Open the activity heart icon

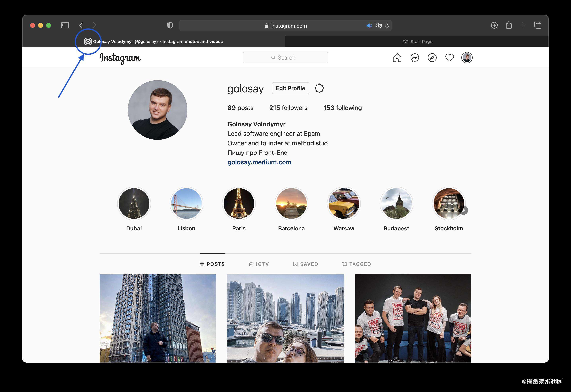[x=450, y=58]
